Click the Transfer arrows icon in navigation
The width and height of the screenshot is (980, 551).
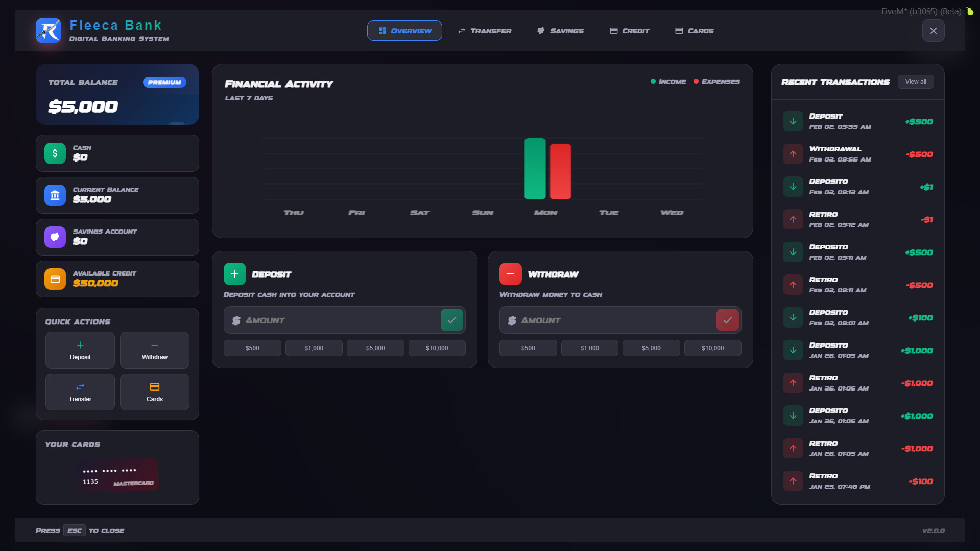click(x=462, y=31)
